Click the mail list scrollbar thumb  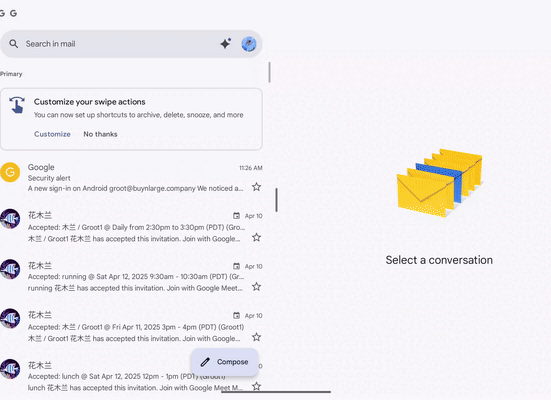270,72
